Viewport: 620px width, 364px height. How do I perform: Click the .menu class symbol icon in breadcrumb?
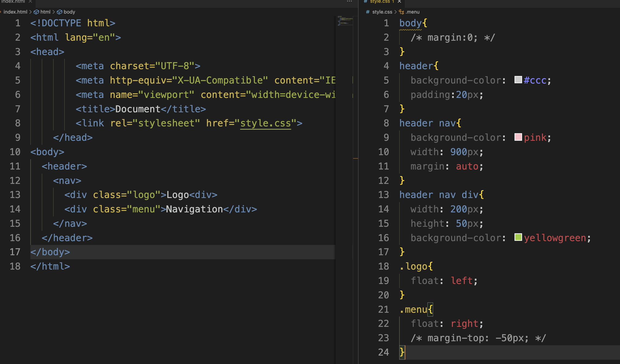(x=401, y=12)
